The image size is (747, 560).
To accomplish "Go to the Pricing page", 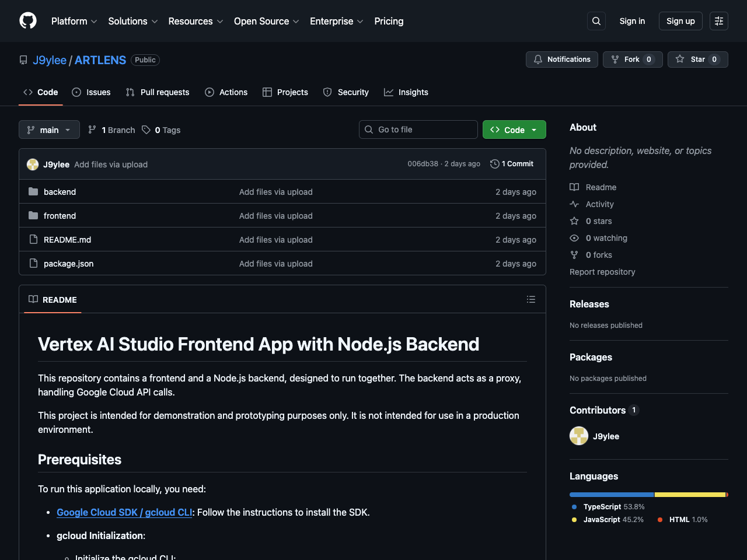I will tap(389, 21).
